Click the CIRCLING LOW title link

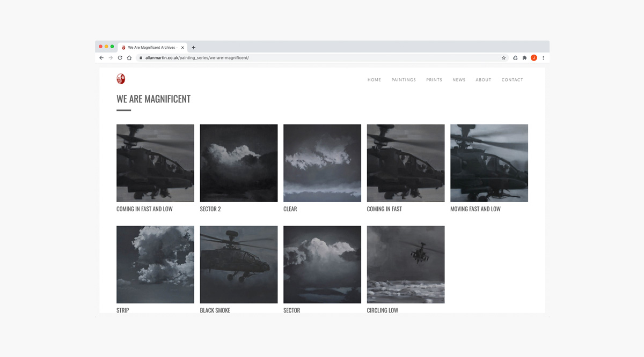[x=383, y=310]
